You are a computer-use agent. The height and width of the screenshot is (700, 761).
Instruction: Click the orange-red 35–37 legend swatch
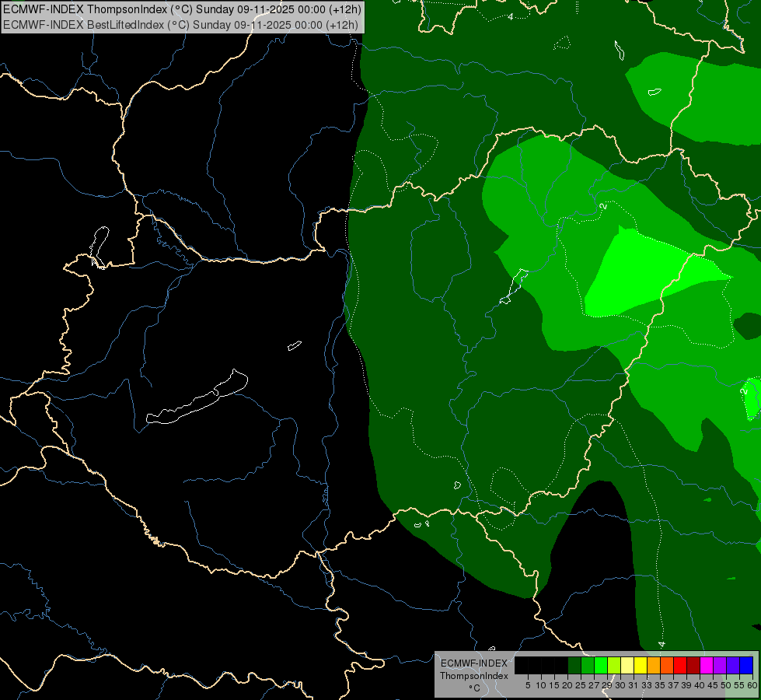(667, 665)
